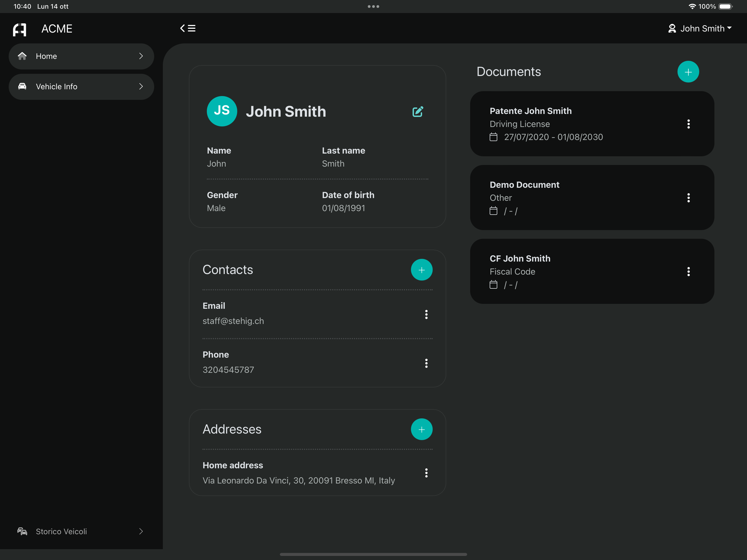
Task: Tap the three-dot multitasking control at top
Action: pyautogui.click(x=373, y=7)
